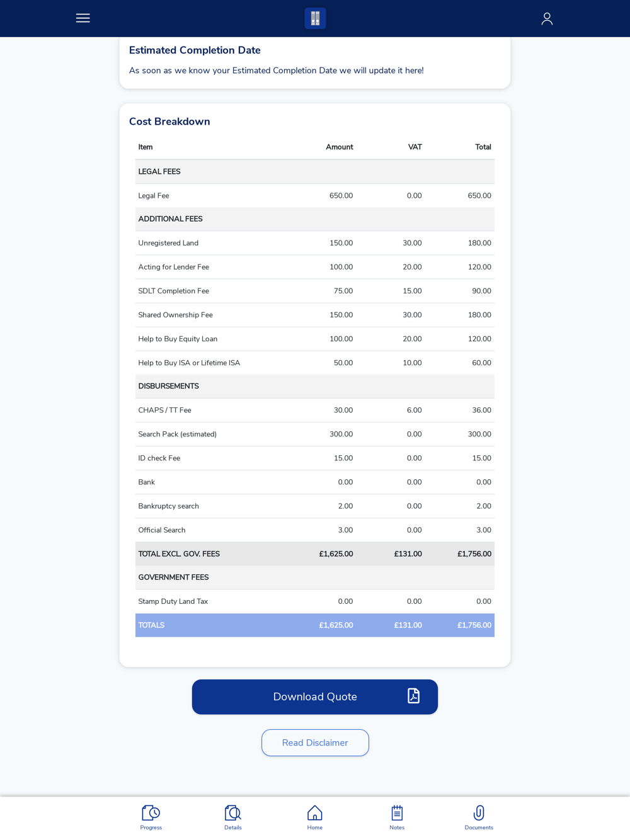The image size is (630, 840).
Task: Click SDLT Completion Fee amount 75.00
Action: pyautogui.click(x=343, y=291)
